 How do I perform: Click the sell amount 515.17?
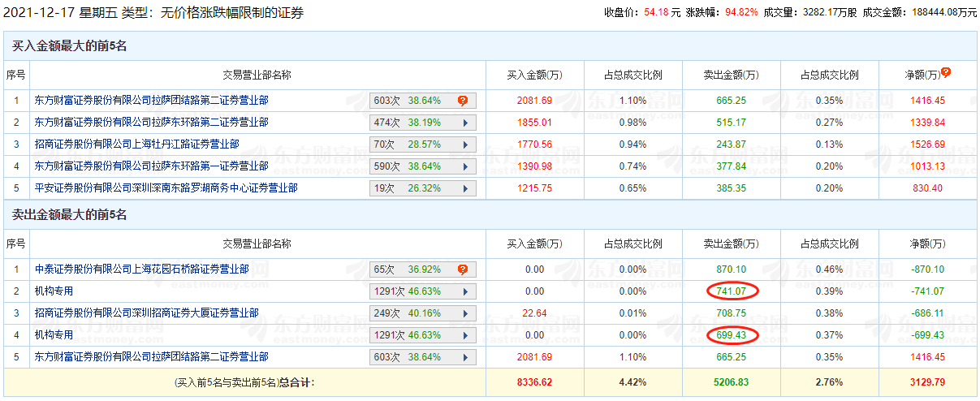point(732,123)
